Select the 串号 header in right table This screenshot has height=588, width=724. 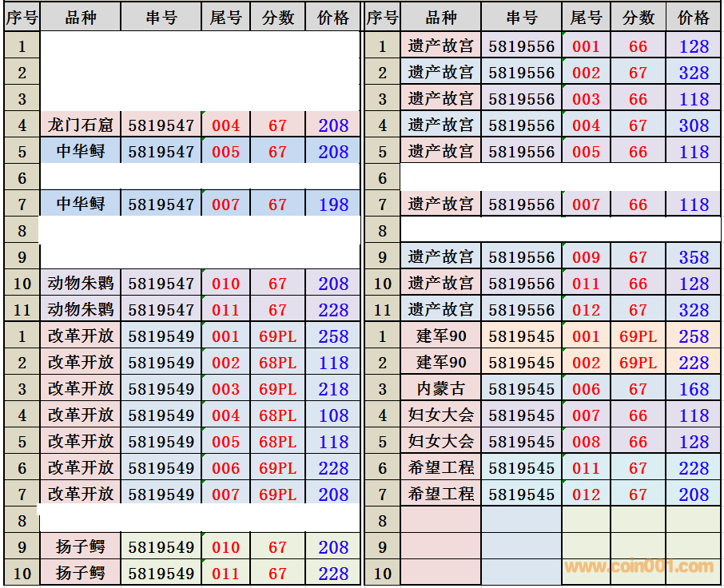click(x=522, y=18)
